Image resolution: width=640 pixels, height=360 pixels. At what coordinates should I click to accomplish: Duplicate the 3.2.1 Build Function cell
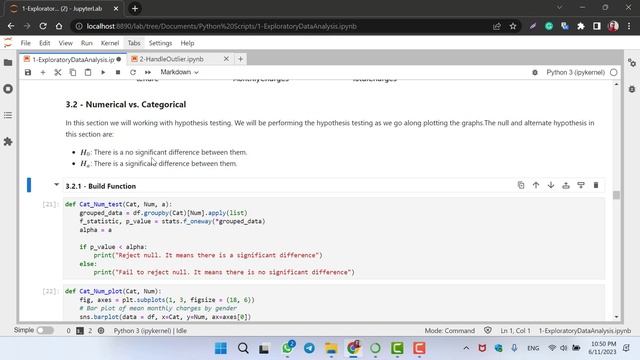pyautogui.click(x=521, y=185)
